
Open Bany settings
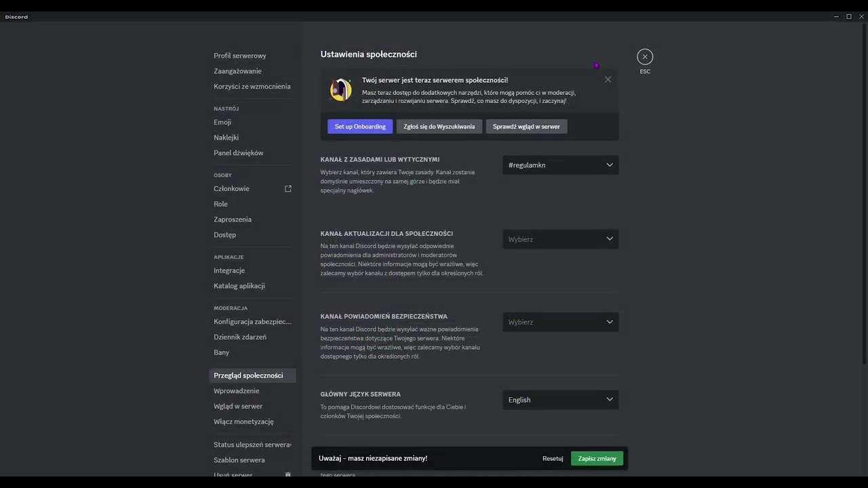tap(252, 352)
